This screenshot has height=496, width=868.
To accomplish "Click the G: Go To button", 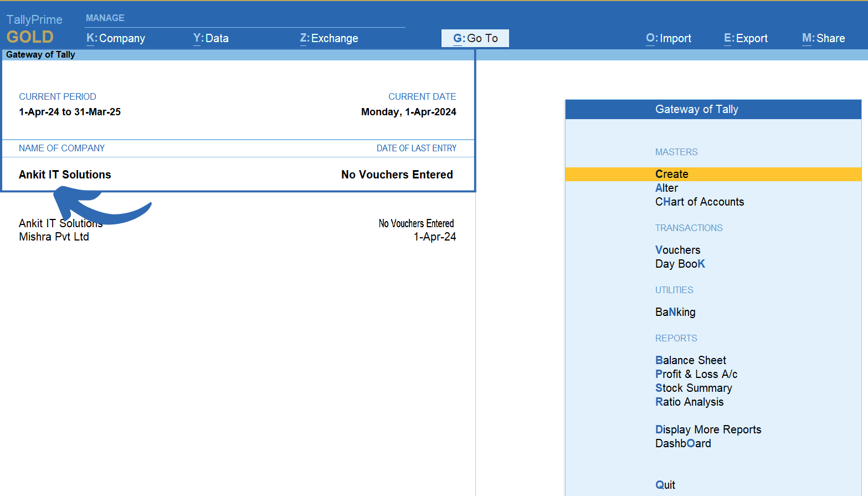I will [x=475, y=38].
